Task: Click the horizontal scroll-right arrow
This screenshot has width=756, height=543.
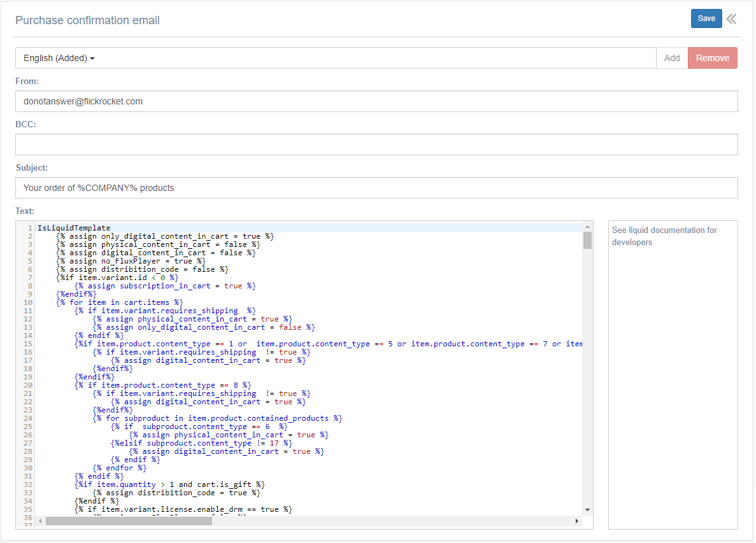Action: [x=577, y=521]
